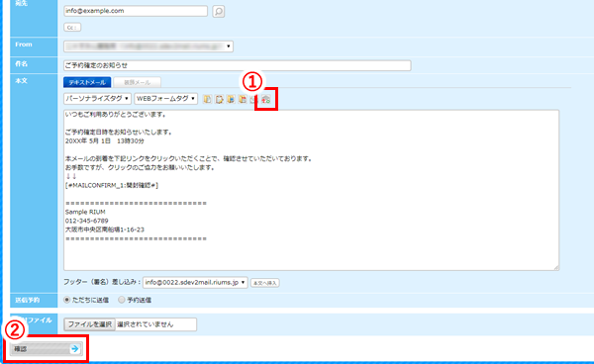Click inside the mail body text area
The height and width of the screenshot is (364, 594).
[312, 190]
